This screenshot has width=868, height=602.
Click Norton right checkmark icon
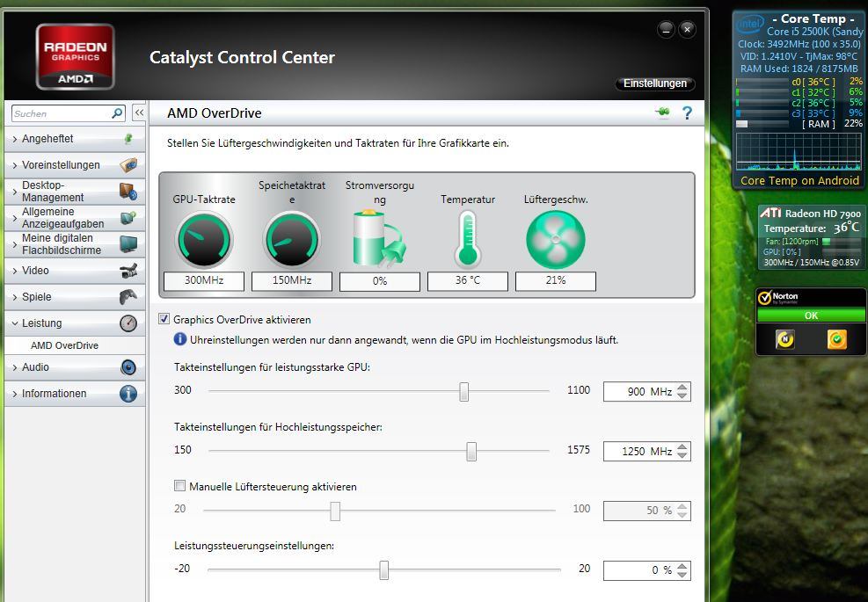836,338
